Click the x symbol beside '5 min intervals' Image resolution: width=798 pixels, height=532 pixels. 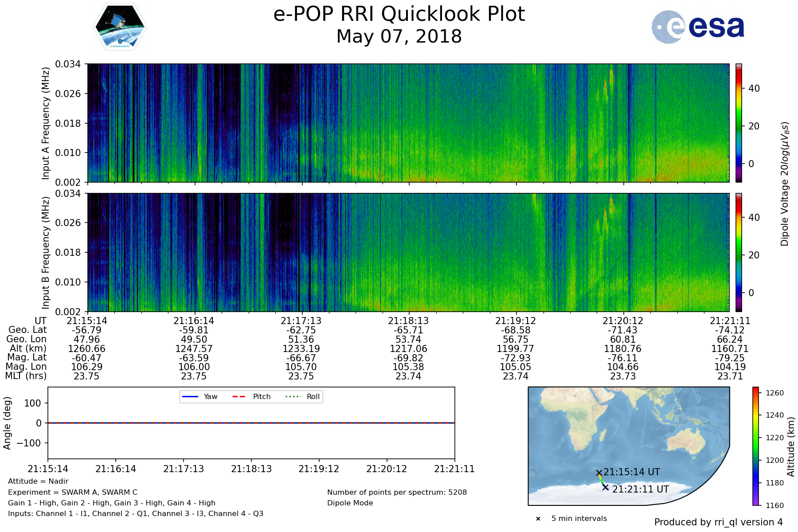(x=538, y=519)
